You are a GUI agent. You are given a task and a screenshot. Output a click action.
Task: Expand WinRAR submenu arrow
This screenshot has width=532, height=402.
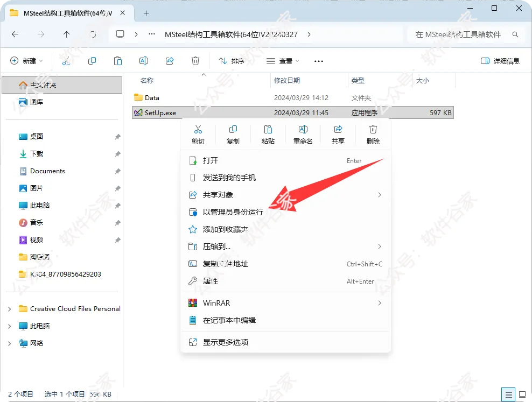tap(380, 303)
